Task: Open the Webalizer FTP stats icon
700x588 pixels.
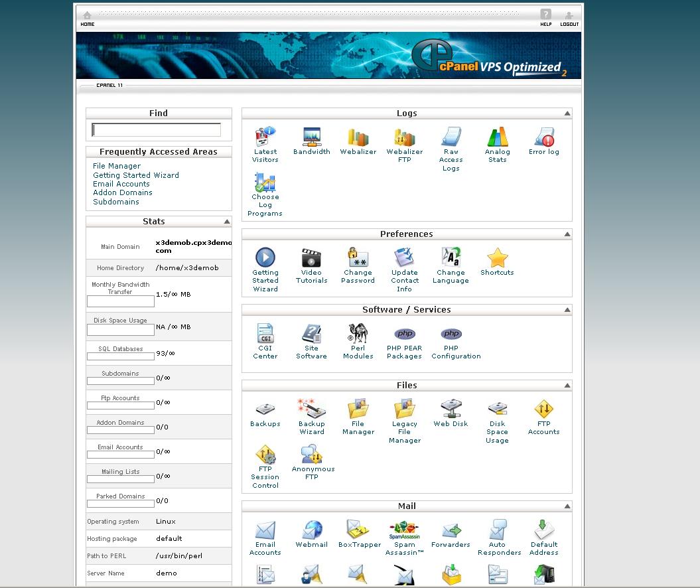Action: (x=405, y=137)
